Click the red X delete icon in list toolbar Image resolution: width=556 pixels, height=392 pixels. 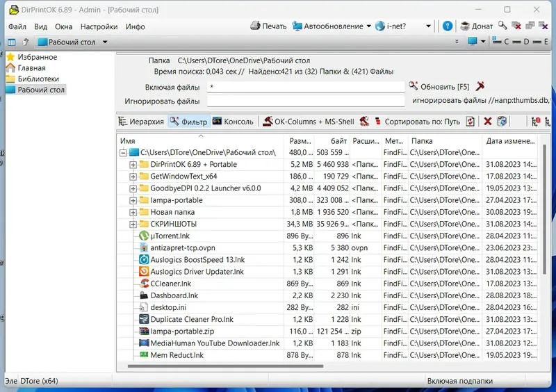point(488,122)
